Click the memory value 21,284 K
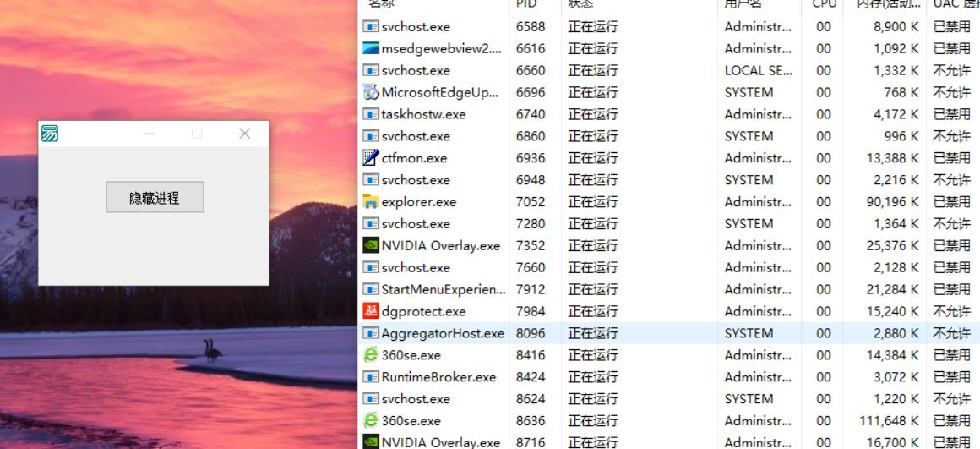Screen dimensions: 980x449 pyautogui.click(x=892, y=289)
